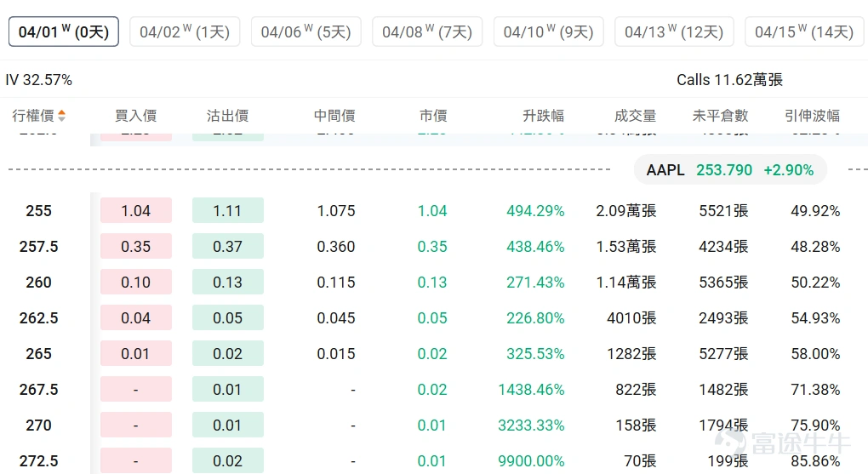Viewport: 868px width, 474px height.
Task: Select strike price 257.5 row
Action: pyautogui.click(x=434, y=247)
